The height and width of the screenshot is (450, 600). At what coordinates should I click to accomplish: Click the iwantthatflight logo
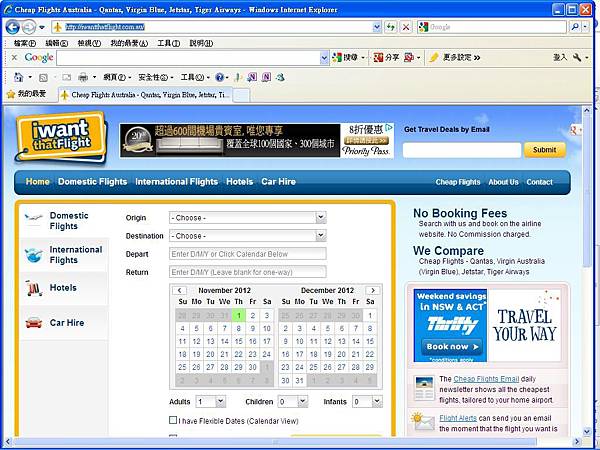tap(60, 137)
